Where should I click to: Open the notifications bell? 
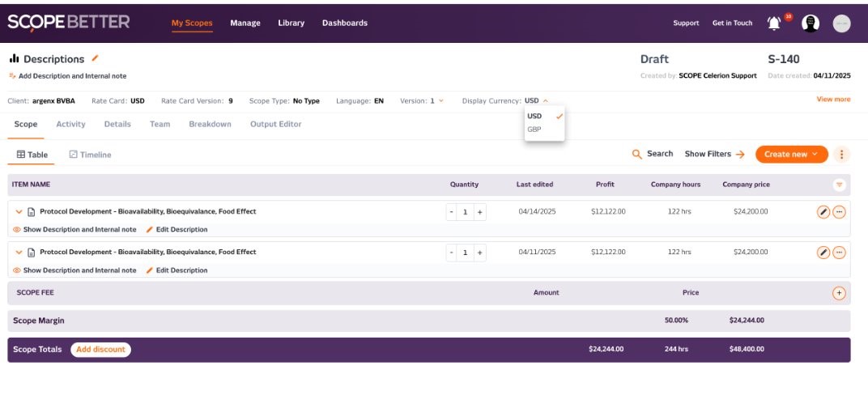pyautogui.click(x=774, y=23)
